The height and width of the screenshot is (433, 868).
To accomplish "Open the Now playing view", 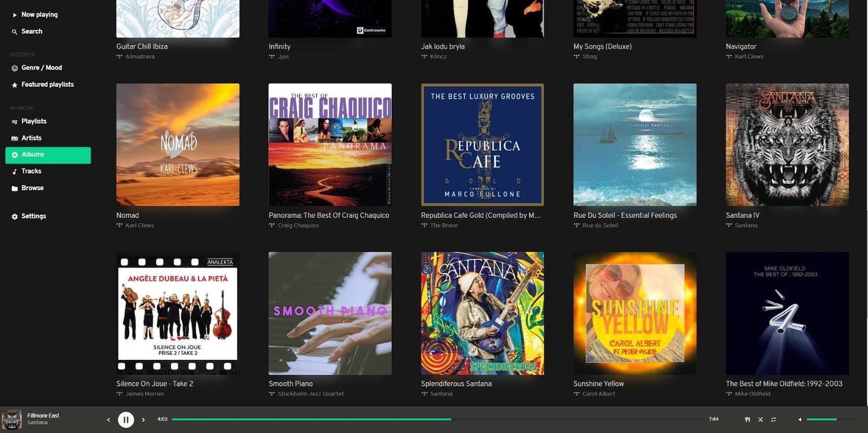I will (x=39, y=15).
